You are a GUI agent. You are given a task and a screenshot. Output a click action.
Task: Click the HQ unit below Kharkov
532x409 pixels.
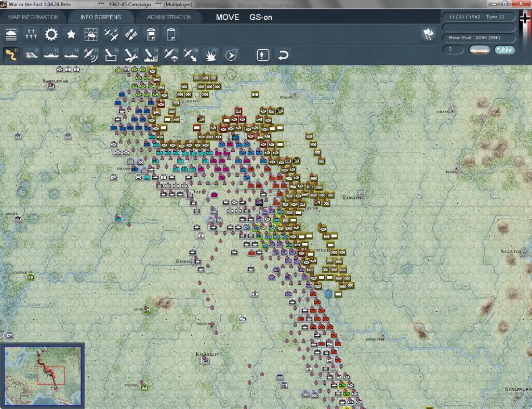(x=206, y=361)
